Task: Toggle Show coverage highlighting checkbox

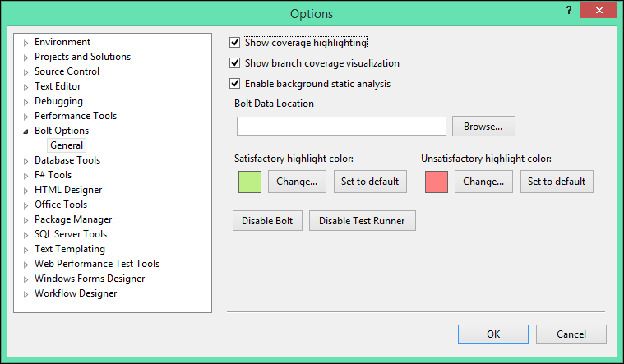Action: (236, 43)
